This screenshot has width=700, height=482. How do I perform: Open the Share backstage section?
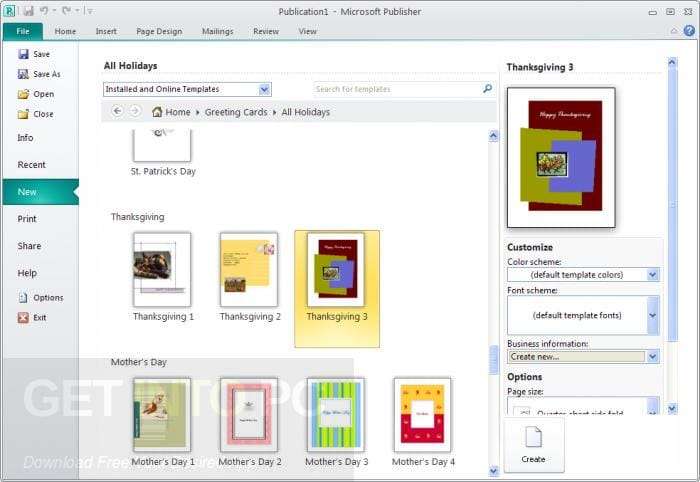point(29,246)
